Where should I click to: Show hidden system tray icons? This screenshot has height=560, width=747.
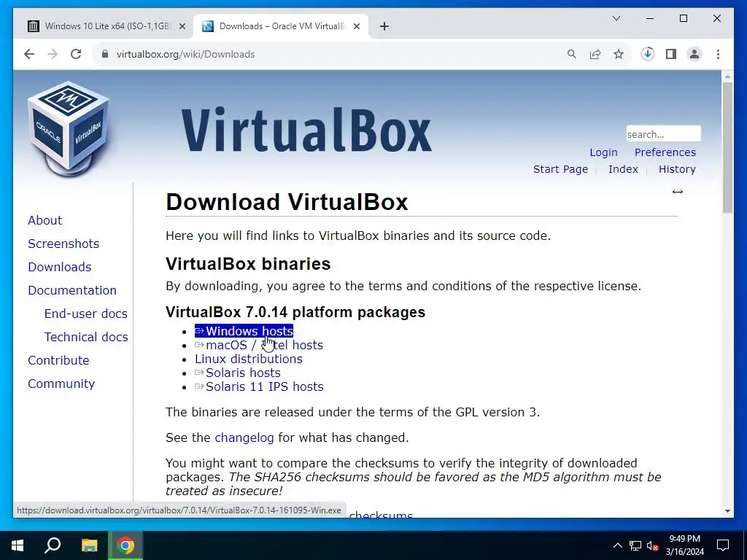[617, 545]
